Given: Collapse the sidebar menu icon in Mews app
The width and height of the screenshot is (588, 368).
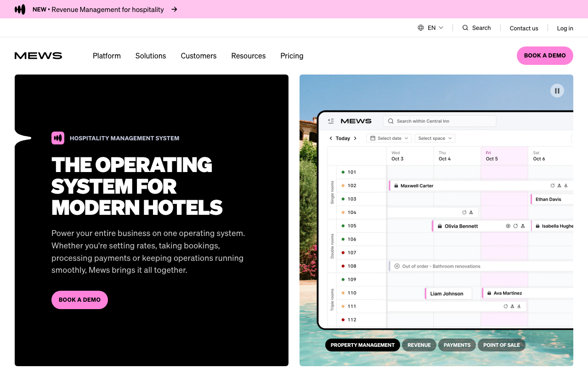Looking at the screenshot, I should [x=331, y=121].
